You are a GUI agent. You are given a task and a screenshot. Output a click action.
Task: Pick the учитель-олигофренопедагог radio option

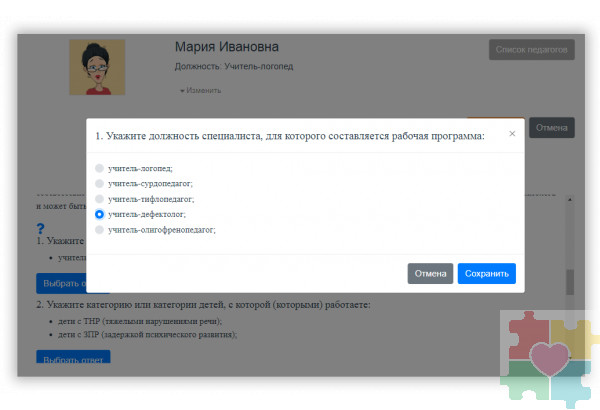click(x=99, y=230)
